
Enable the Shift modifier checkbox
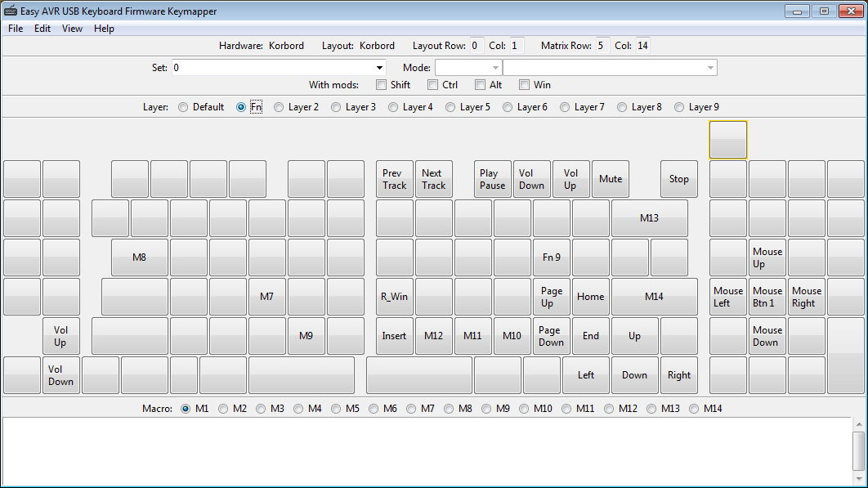point(381,85)
